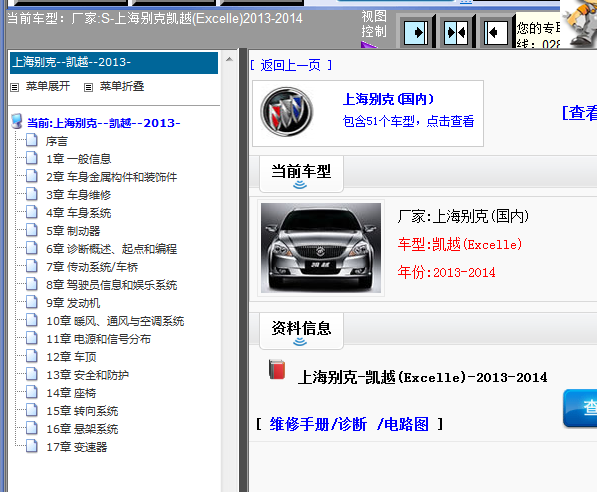Click the left-arrow view control button
The height and width of the screenshot is (492, 597).
pos(496,32)
